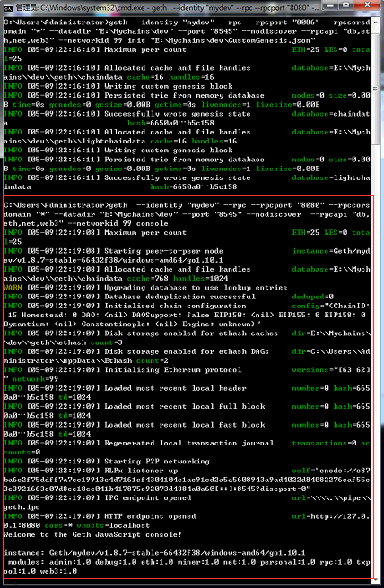Click 'Loaded most recent local header'

pyautogui.click(x=175, y=388)
